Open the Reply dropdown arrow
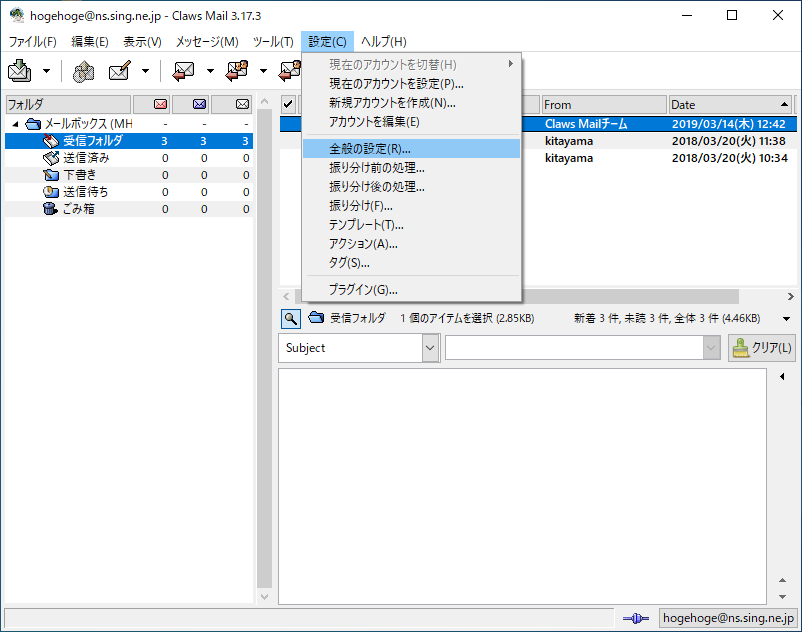Viewport: 802px width, 632px height. [x=210, y=71]
